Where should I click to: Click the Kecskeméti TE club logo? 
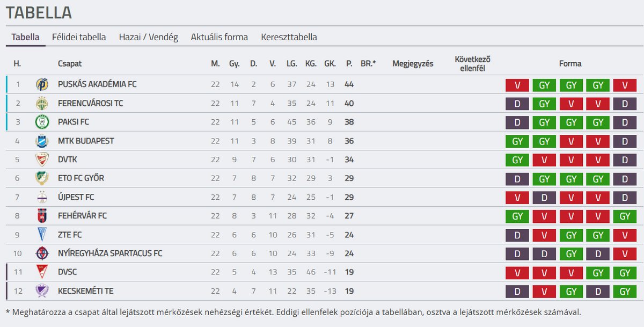pyautogui.click(x=42, y=291)
